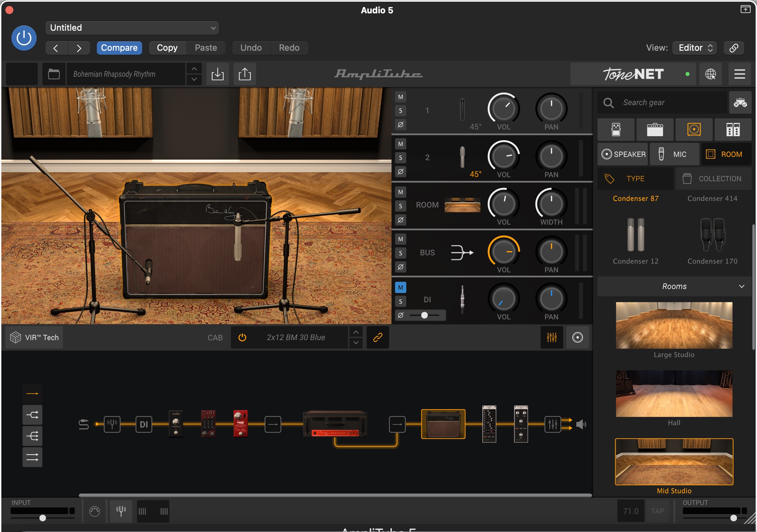
Task: Toggle the cabinet link chain icon
Action: point(377,338)
